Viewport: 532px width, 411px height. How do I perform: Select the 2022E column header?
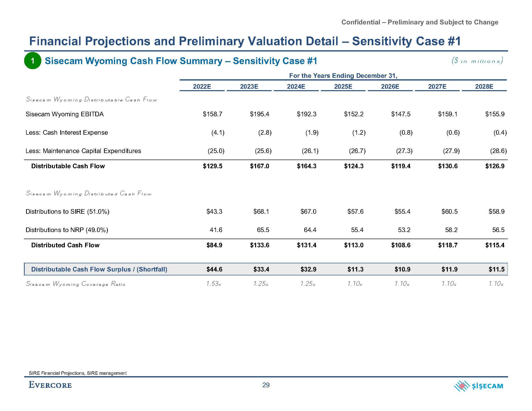point(202,86)
